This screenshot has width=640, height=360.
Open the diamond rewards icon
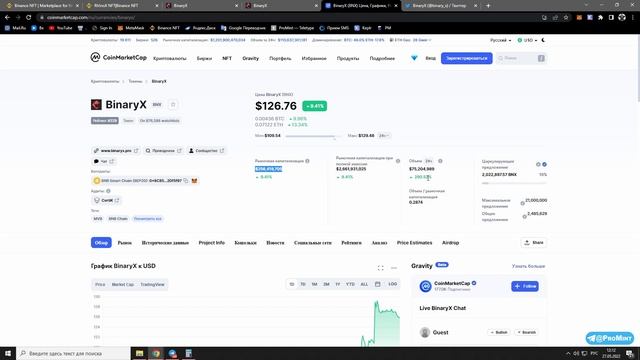pos(414,58)
